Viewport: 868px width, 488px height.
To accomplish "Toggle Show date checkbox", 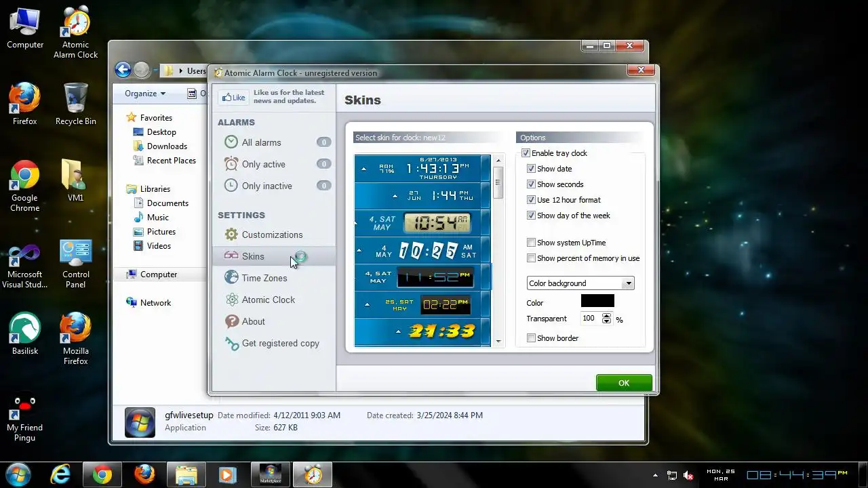I will click(532, 169).
